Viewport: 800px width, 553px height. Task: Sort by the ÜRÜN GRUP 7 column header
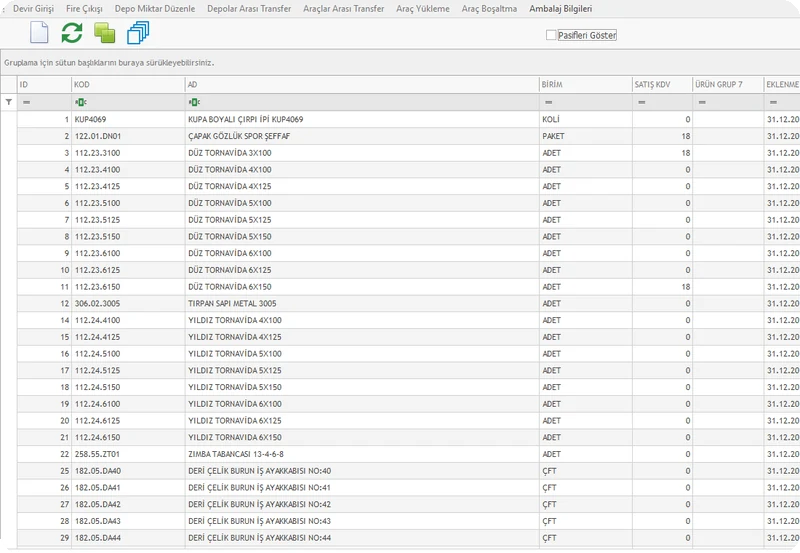728,84
